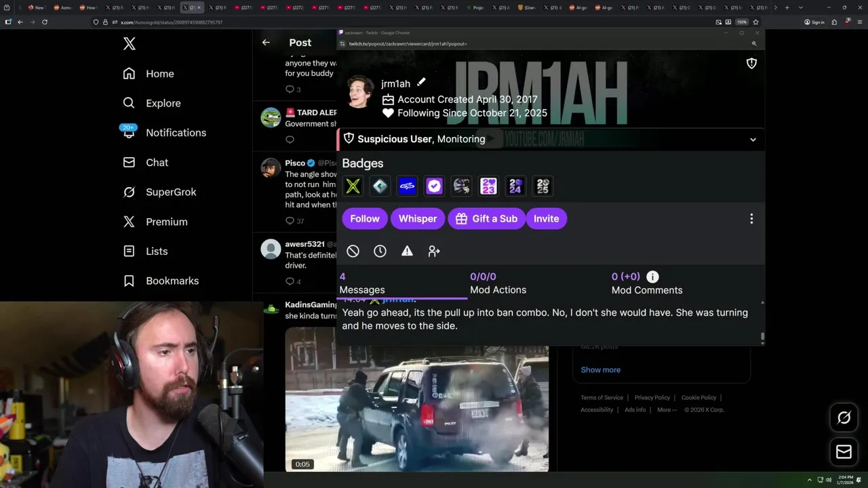The width and height of the screenshot is (868, 488).
Task: Click Show more link
Action: coord(601,370)
